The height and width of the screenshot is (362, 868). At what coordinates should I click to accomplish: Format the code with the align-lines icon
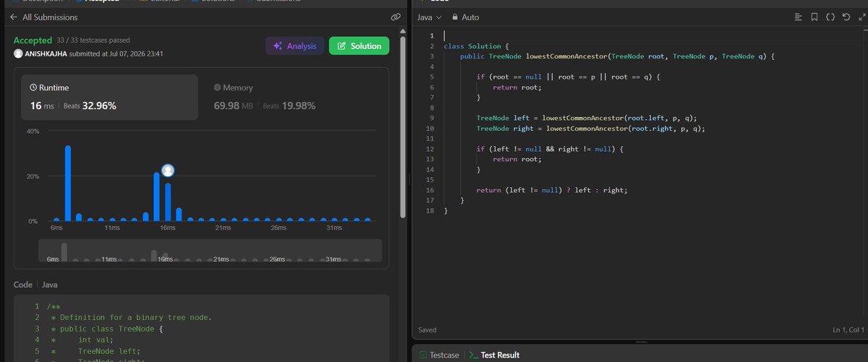coord(798,17)
